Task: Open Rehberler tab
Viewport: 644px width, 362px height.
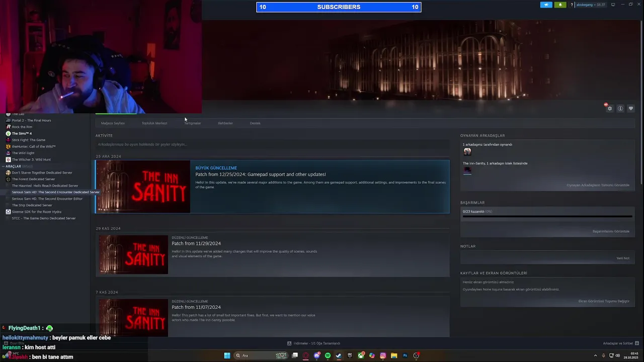Action: tap(225, 123)
